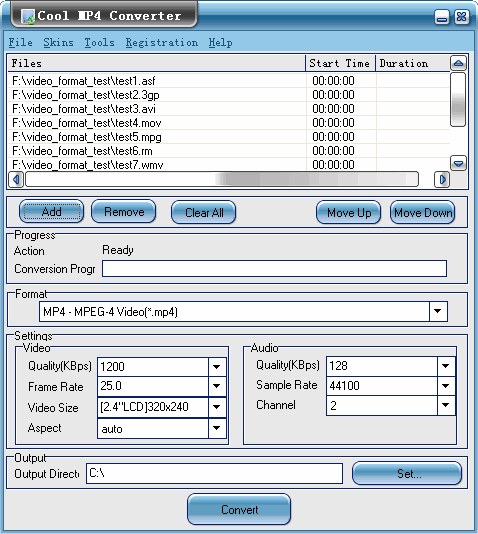This screenshot has width=478, height=534.
Task: Click the horizontal scrollbar track of file list
Action: (222, 179)
